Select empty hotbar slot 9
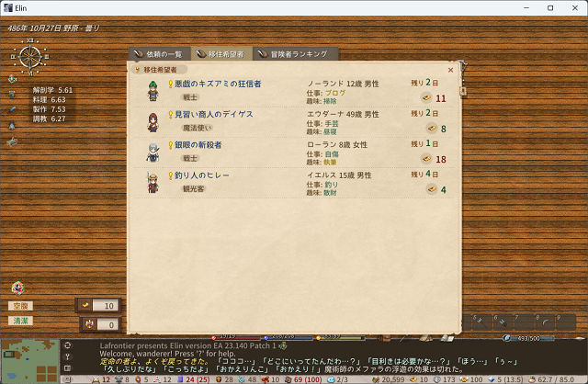The image size is (588, 384). pyautogui.click(x=566, y=322)
